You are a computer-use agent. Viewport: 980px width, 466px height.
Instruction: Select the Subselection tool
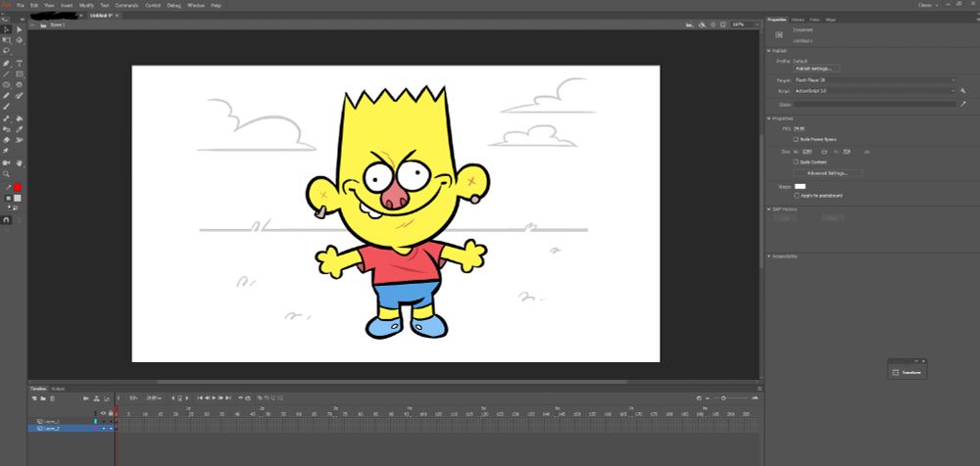point(20,29)
